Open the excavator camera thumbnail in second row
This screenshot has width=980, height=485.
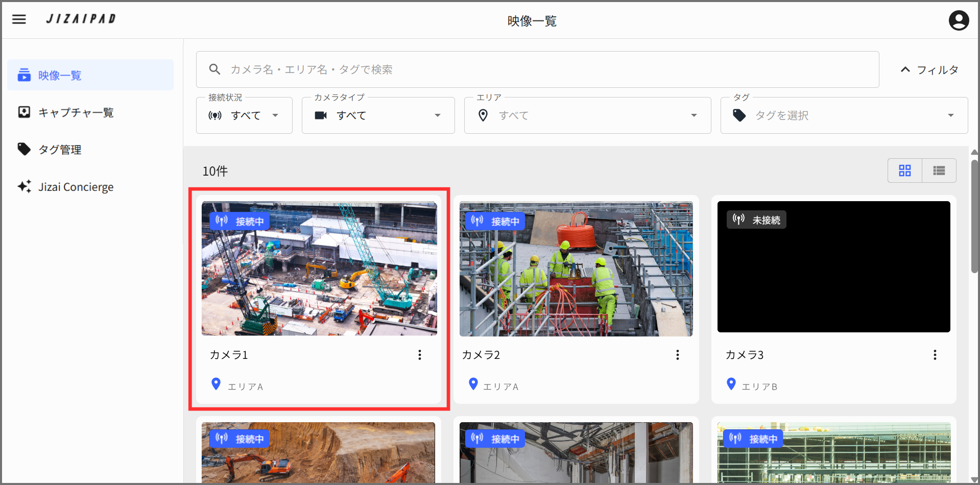(318, 452)
